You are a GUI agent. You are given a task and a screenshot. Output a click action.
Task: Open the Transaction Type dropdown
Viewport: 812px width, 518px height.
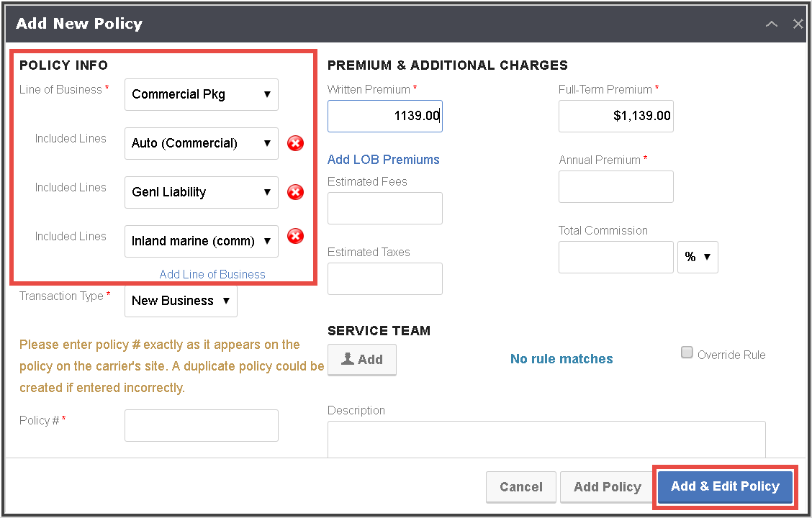(x=180, y=301)
